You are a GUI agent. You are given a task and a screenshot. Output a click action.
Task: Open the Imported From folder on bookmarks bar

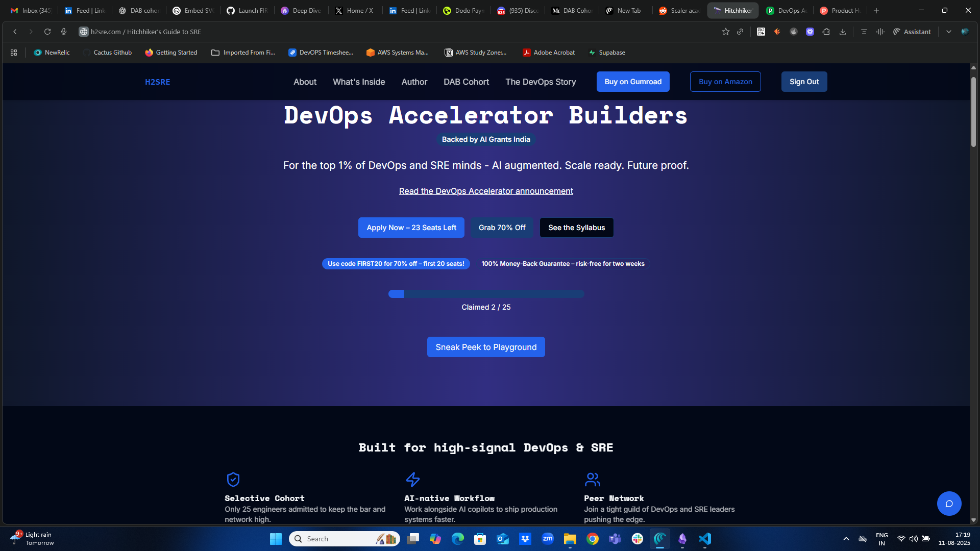(x=243, y=52)
